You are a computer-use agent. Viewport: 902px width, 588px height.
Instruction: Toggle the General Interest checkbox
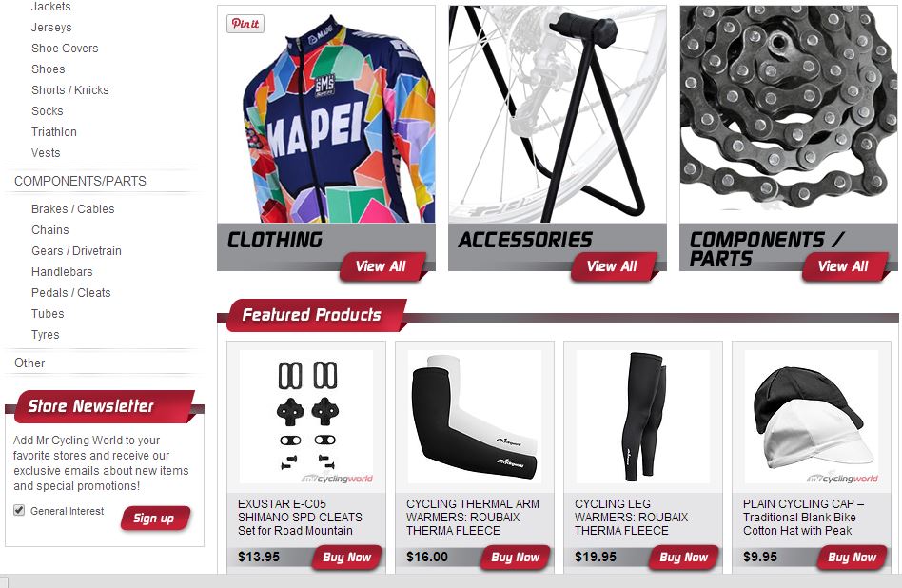point(19,510)
